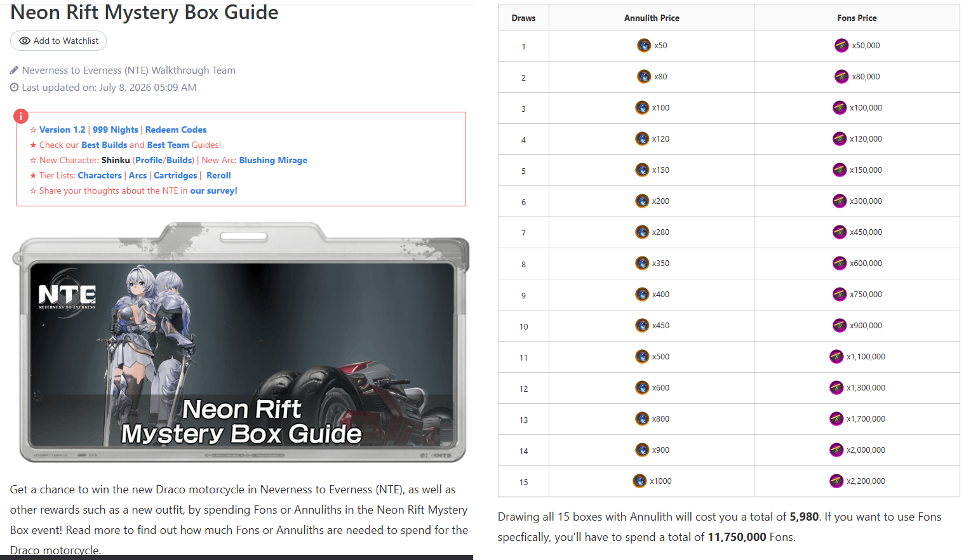Click the 11,750,000 total Fons figure
This screenshot has height=560, width=978.
tap(737, 537)
